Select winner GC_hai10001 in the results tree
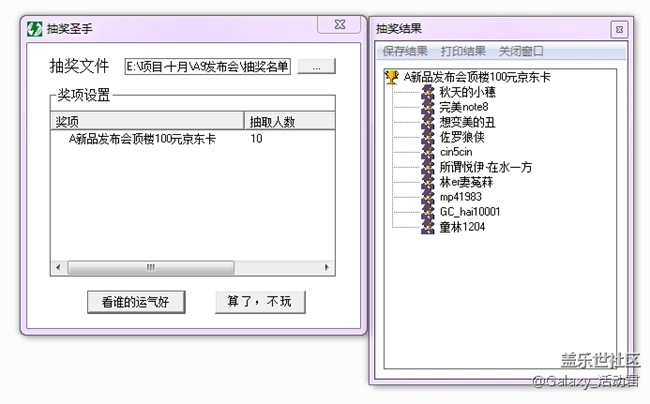 470,212
